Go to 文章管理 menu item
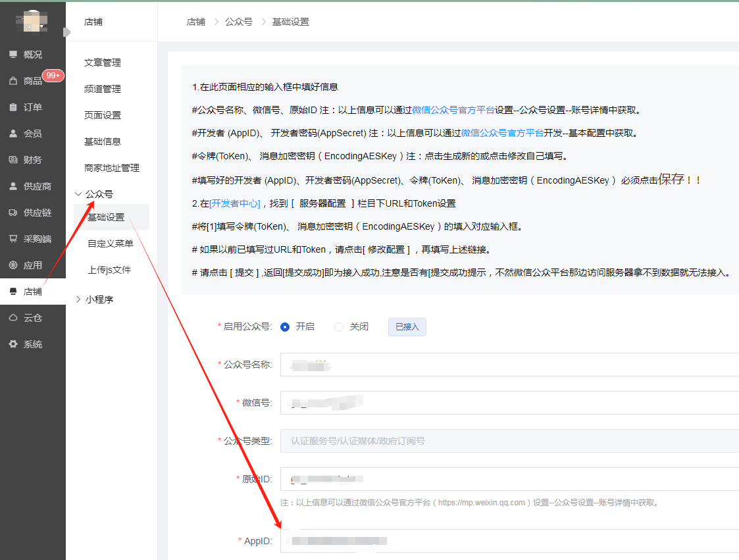This screenshot has height=560, width=739. point(103,63)
